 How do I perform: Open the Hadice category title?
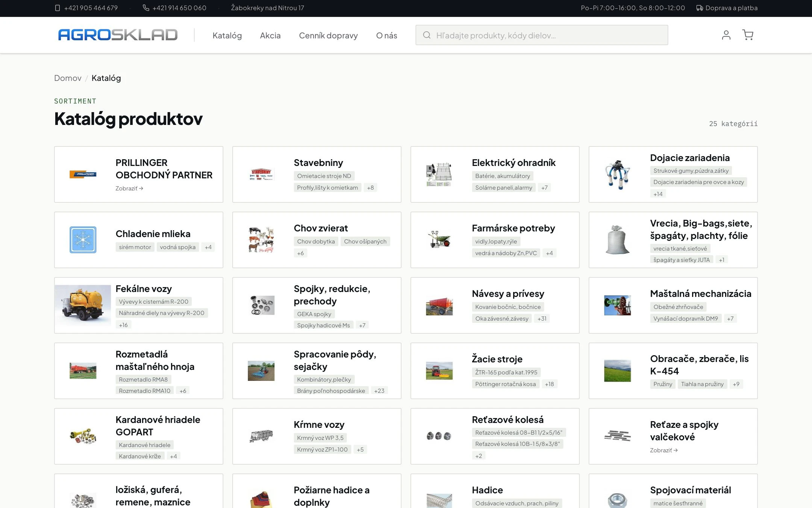(x=487, y=490)
